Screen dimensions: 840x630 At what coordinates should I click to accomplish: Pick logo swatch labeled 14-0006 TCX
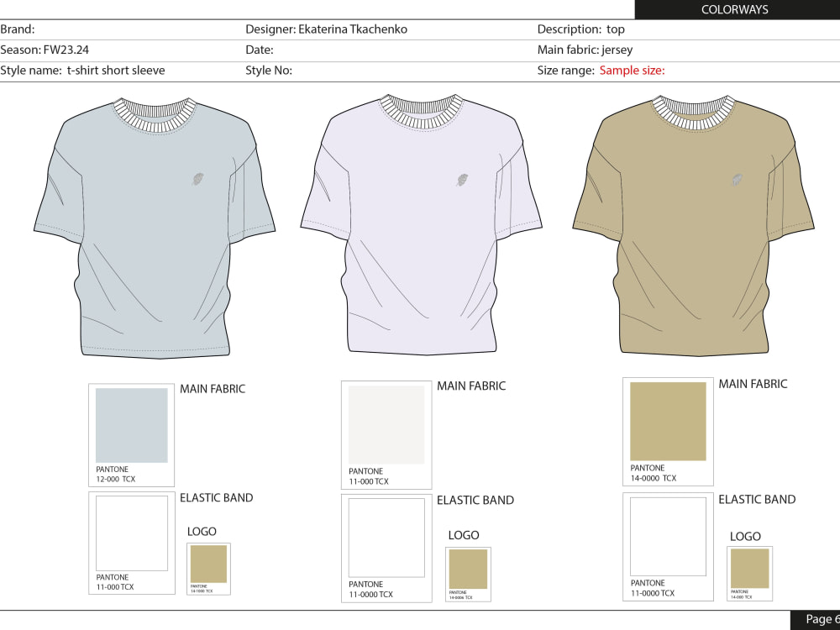[468, 569]
